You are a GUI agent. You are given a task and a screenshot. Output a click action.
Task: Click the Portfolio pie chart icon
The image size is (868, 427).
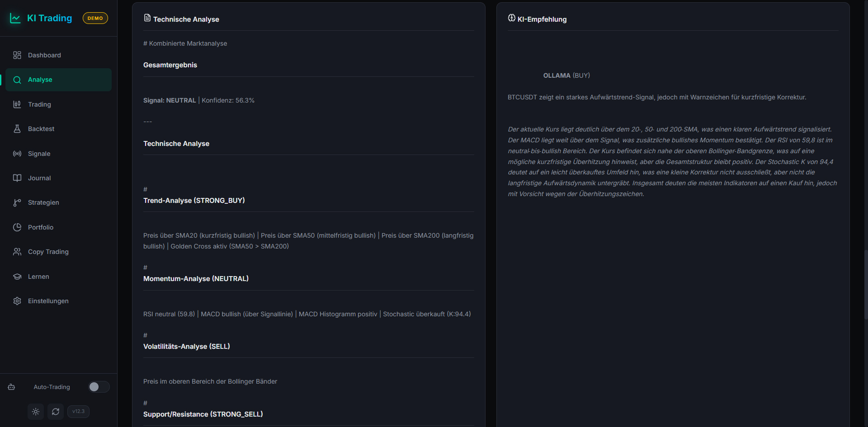(x=17, y=227)
